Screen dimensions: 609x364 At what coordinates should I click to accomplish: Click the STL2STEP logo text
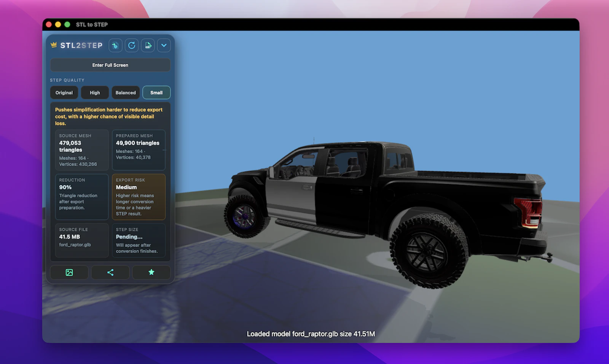click(81, 45)
